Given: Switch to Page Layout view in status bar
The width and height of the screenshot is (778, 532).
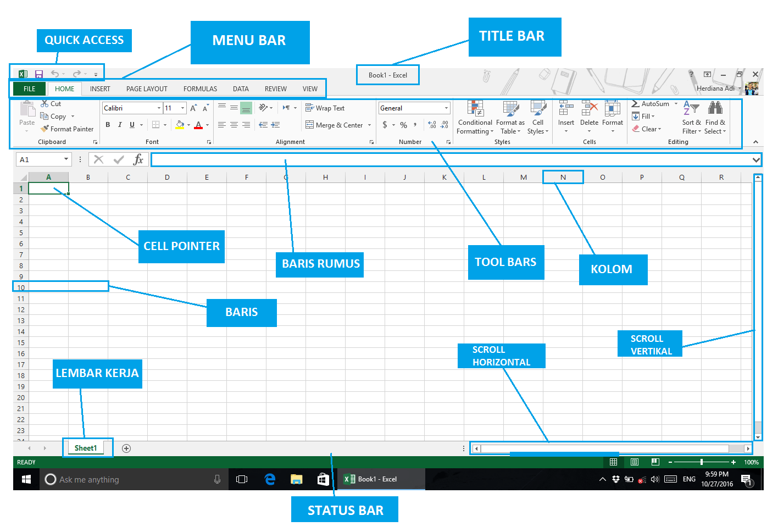Looking at the screenshot, I should [x=635, y=462].
